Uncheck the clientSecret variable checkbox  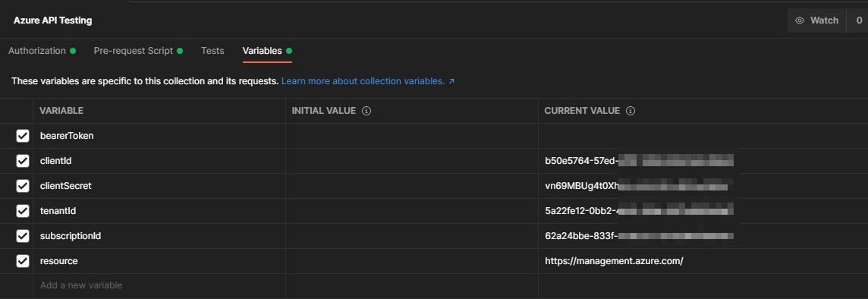click(x=23, y=186)
